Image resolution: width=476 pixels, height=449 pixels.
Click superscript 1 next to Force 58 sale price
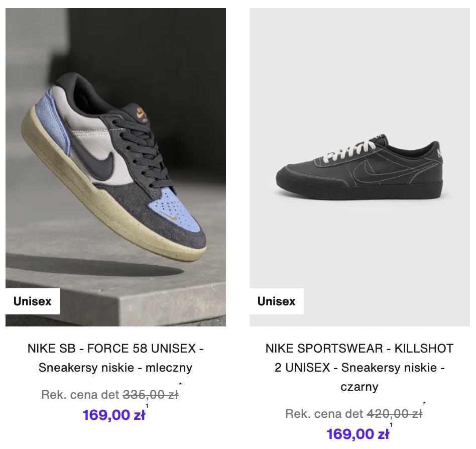[147, 406]
